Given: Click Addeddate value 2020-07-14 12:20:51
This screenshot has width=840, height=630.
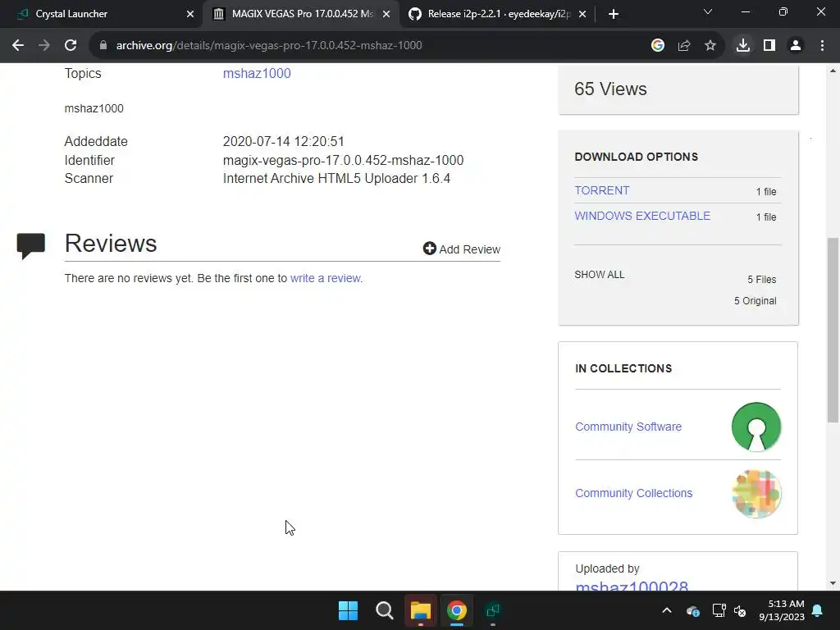Looking at the screenshot, I should click(283, 141).
